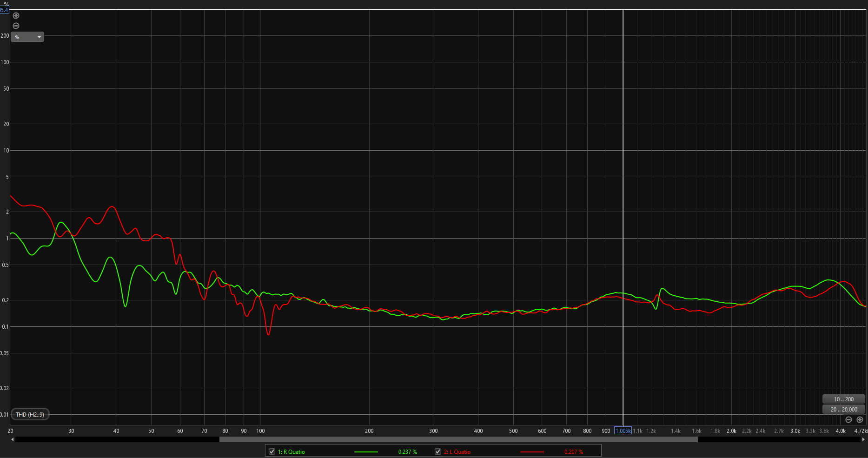Click the 0.237 % readout value
868x458 pixels.
pyautogui.click(x=408, y=452)
